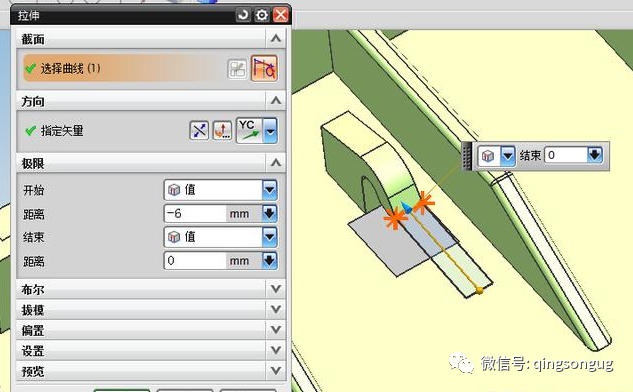The height and width of the screenshot is (392, 633).
Task: Open the vector type dropdown arrow
Action: (x=270, y=131)
